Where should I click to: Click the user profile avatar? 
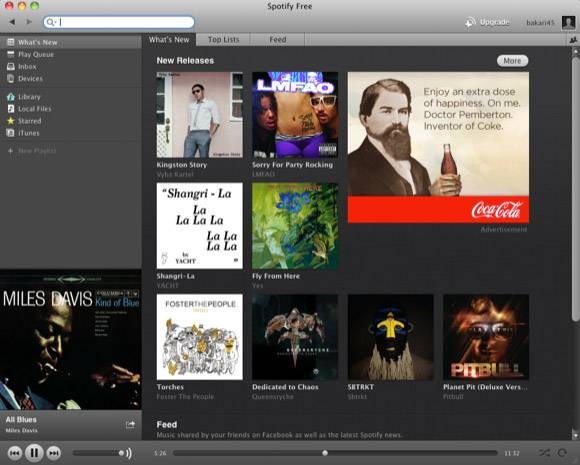(568, 23)
